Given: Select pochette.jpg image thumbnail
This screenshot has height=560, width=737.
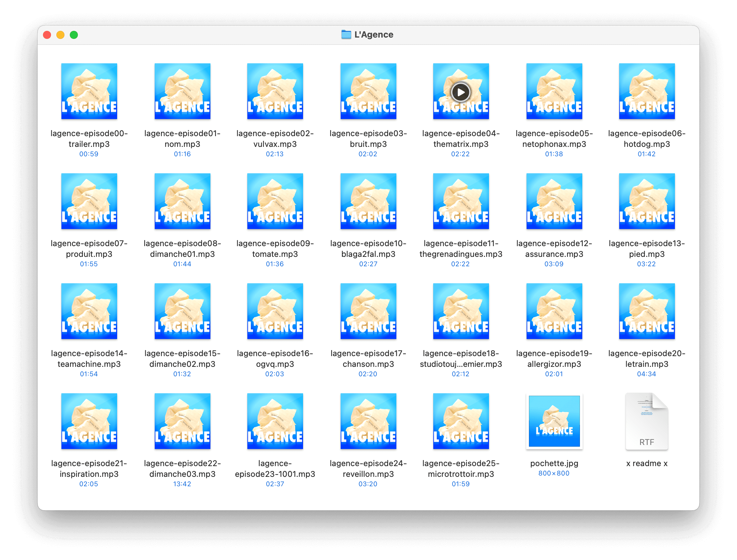Looking at the screenshot, I should 554,421.
